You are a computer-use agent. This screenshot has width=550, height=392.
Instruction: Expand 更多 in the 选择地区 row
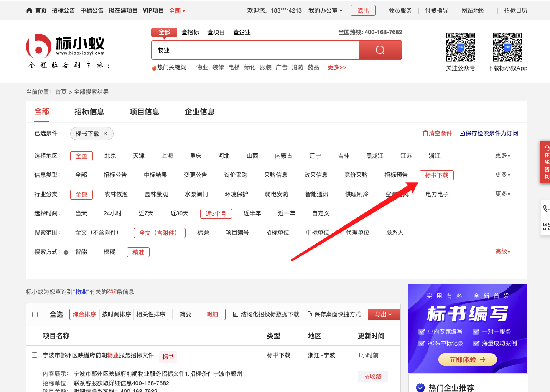[502, 156]
